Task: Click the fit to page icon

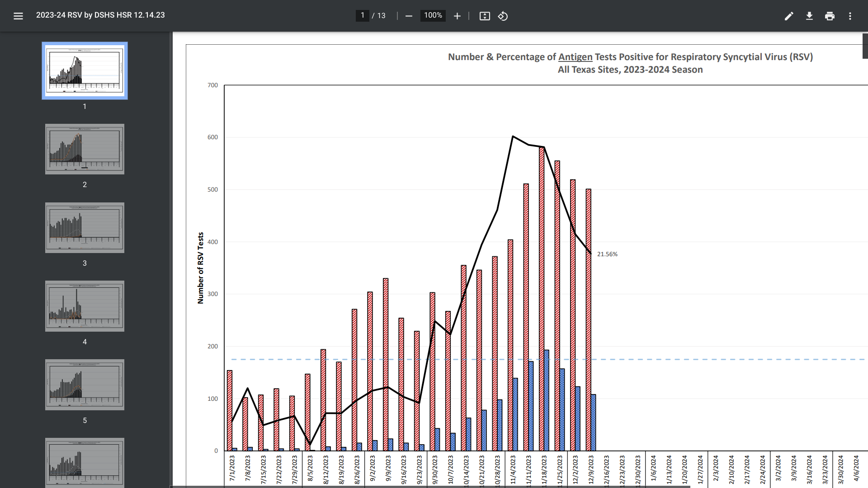Action: (x=485, y=16)
